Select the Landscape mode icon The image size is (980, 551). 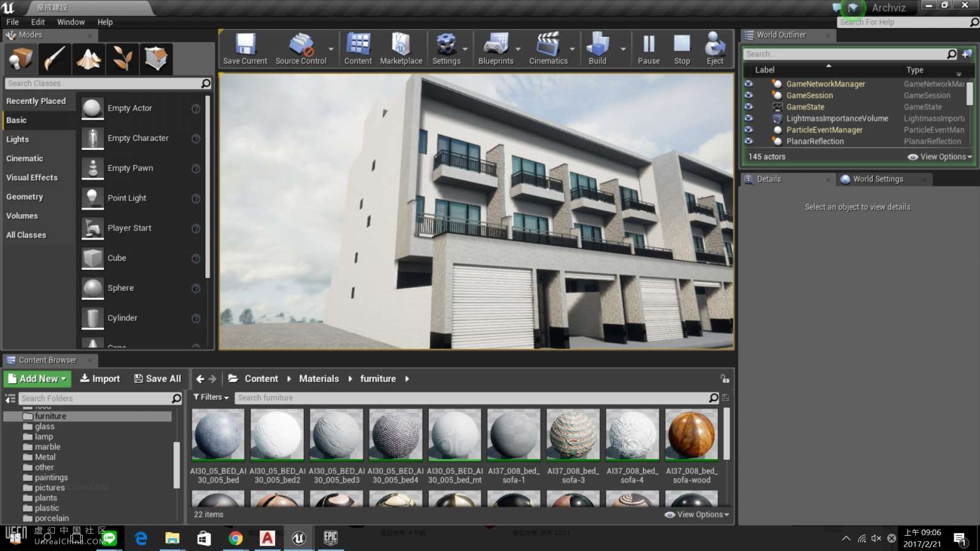89,59
